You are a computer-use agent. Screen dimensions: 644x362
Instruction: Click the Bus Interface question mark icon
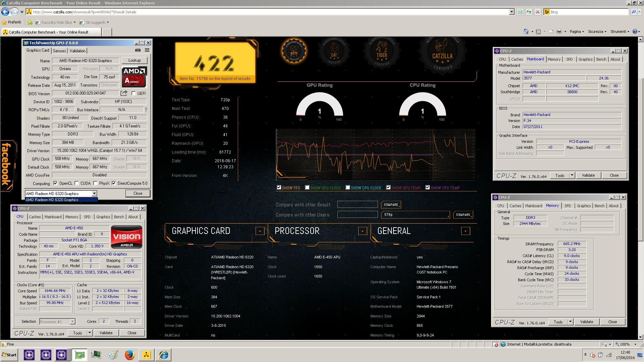pos(146,110)
